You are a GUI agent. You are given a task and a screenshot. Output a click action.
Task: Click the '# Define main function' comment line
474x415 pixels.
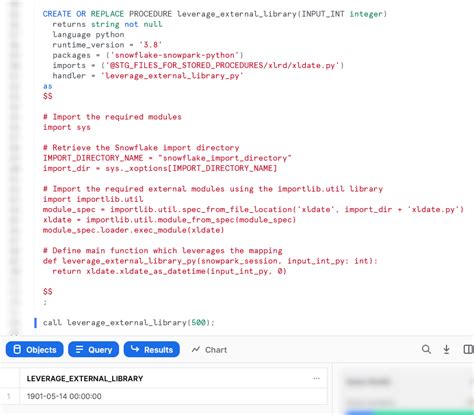pyautogui.click(x=162, y=251)
